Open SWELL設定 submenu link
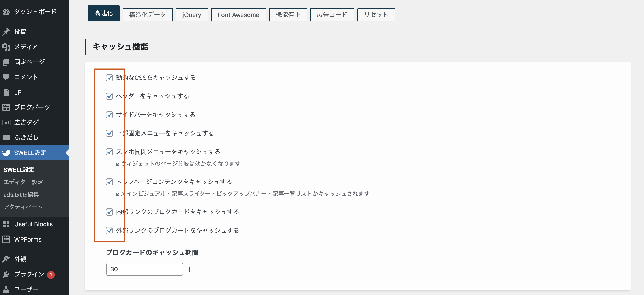 click(19, 170)
